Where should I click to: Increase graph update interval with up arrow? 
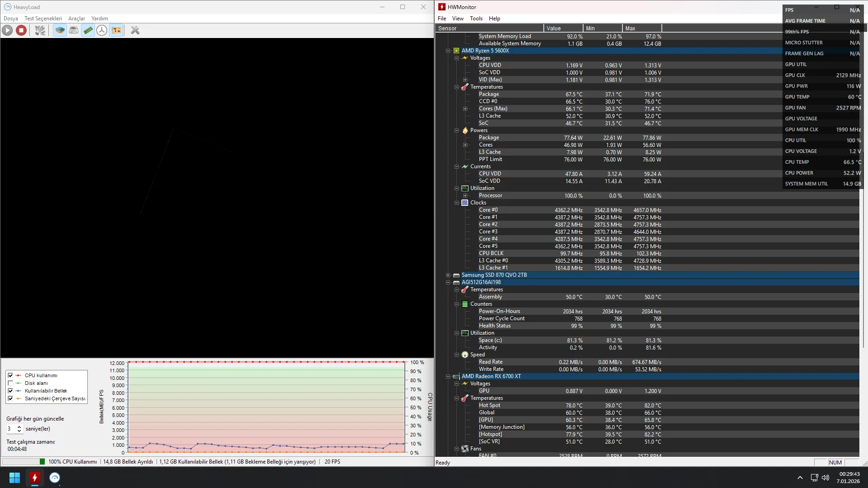point(19,427)
